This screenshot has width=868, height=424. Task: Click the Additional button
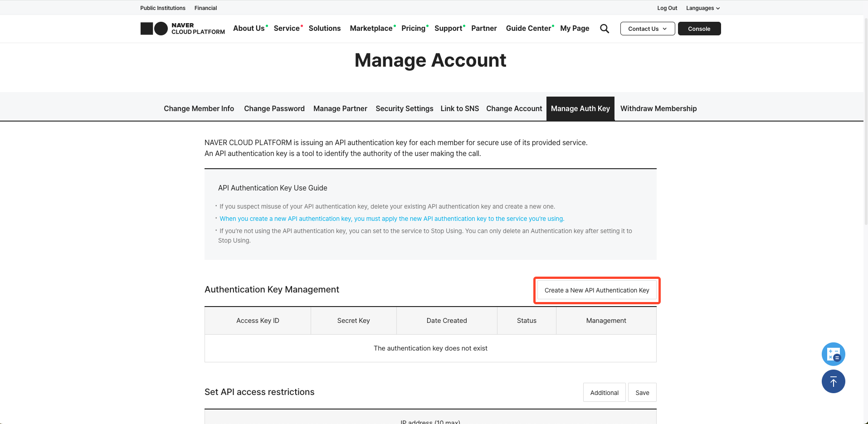(605, 393)
